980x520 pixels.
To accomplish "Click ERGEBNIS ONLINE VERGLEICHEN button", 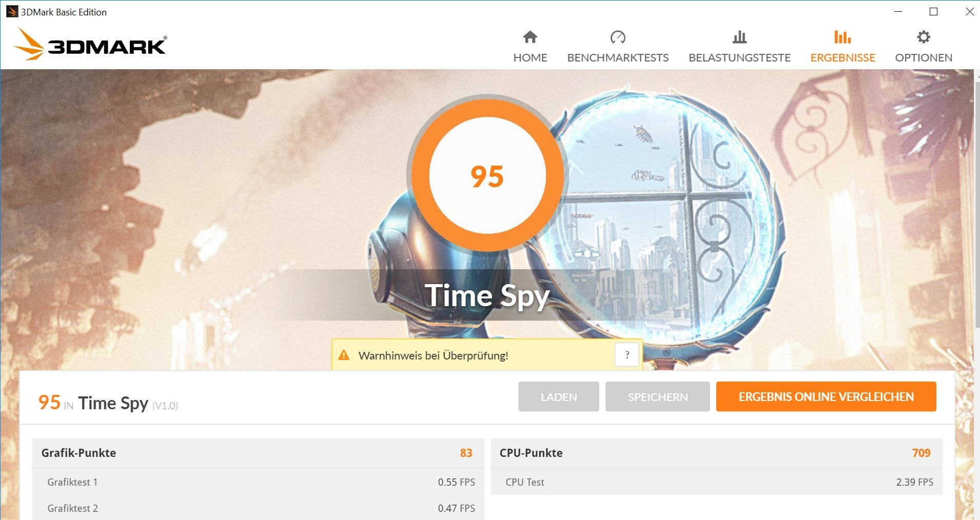I will click(x=826, y=396).
